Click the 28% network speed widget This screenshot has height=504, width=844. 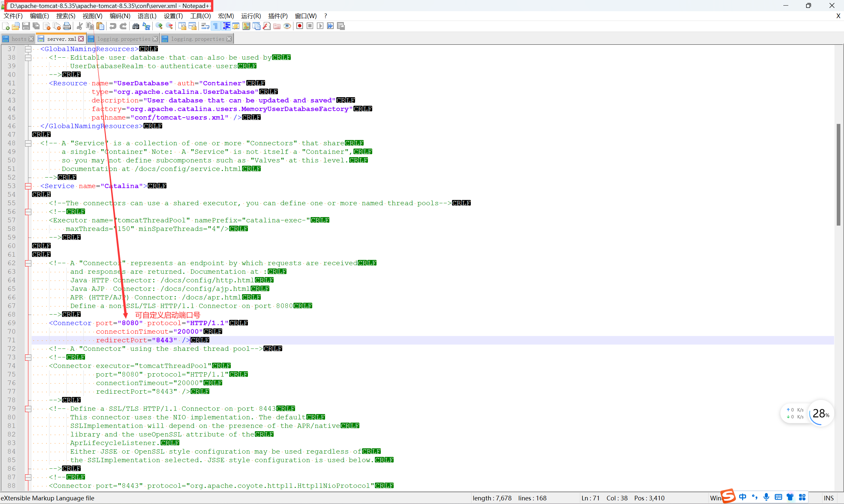[x=821, y=414]
